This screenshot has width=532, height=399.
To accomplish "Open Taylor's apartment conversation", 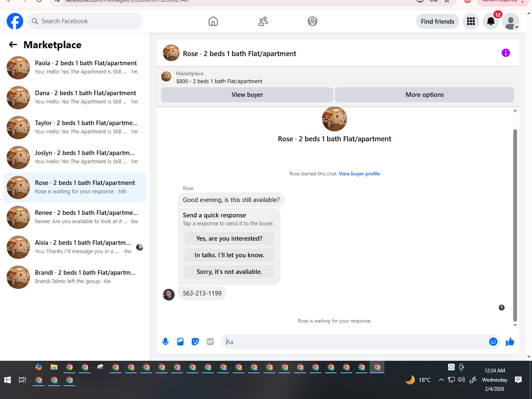I will [75, 128].
